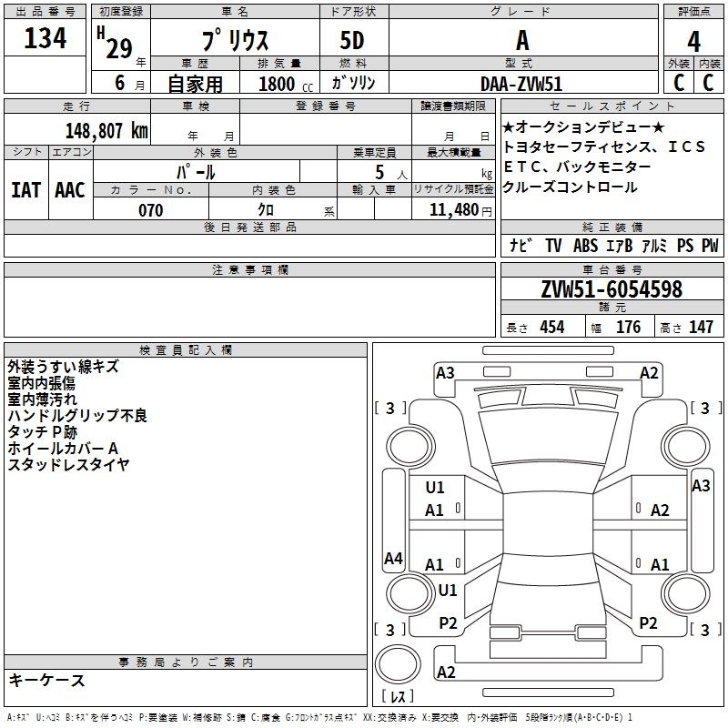Viewport: 728px width, 728px height.
Task: Select first registration year H29
Action: click(x=116, y=43)
